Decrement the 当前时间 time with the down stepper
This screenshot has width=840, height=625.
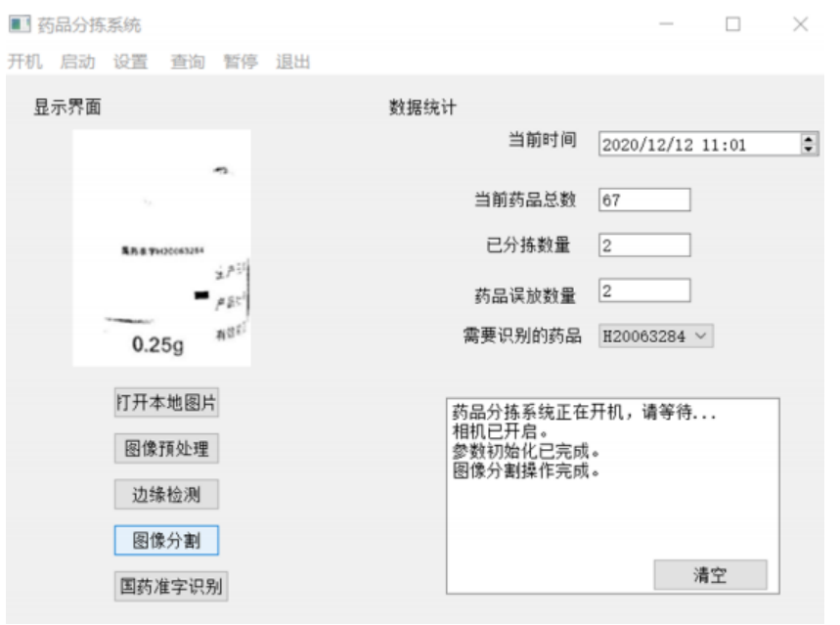pos(809,149)
